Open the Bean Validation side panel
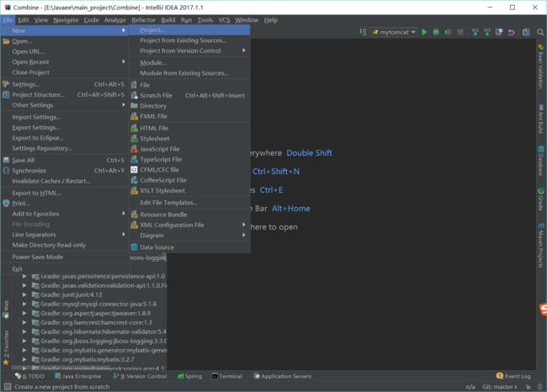 pyautogui.click(x=540, y=66)
